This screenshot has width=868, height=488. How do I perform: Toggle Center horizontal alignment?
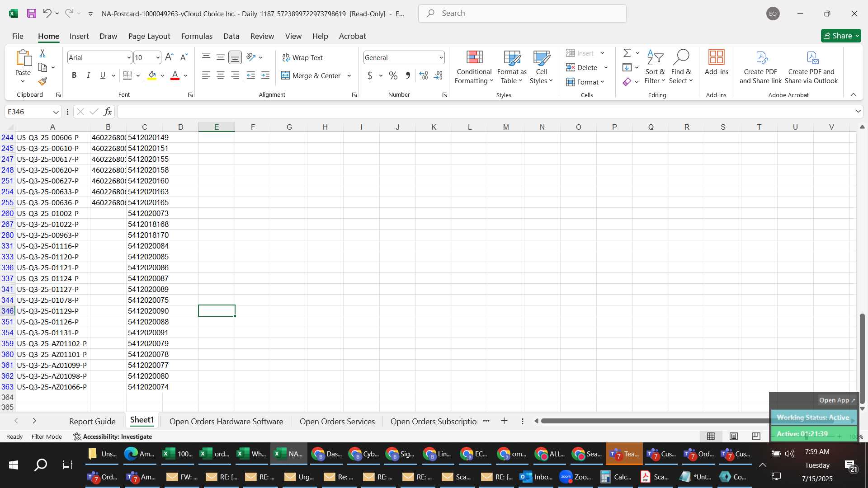[x=221, y=75]
